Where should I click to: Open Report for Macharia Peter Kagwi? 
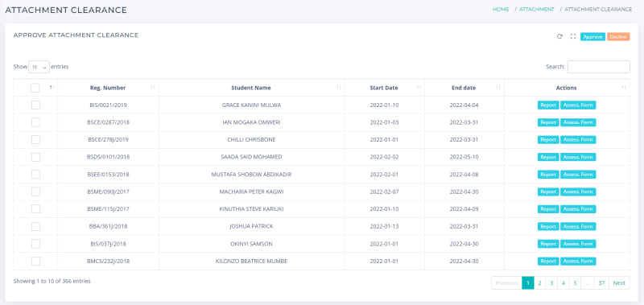pyautogui.click(x=548, y=192)
